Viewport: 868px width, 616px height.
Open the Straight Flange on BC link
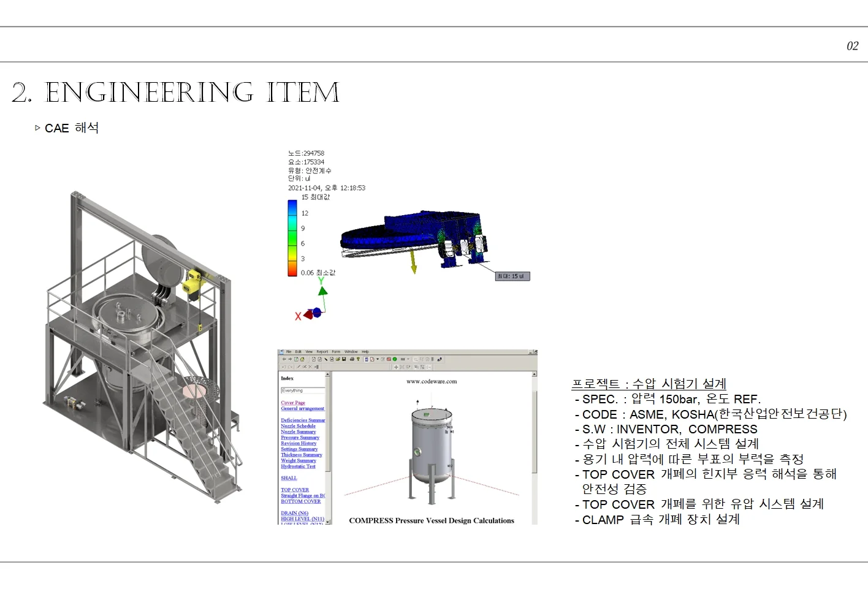coord(303,495)
